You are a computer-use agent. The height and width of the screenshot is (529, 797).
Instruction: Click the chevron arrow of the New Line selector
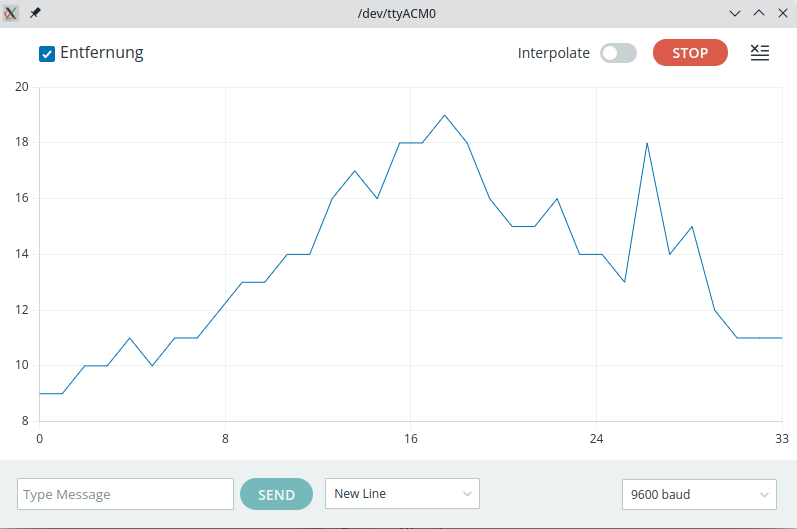click(x=467, y=494)
